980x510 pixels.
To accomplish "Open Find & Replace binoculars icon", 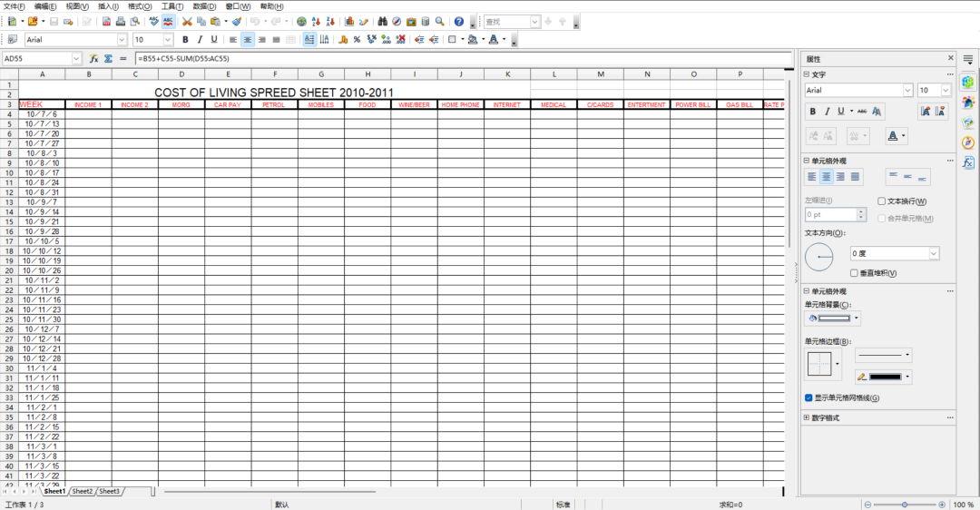I will pyautogui.click(x=383, y=22).
